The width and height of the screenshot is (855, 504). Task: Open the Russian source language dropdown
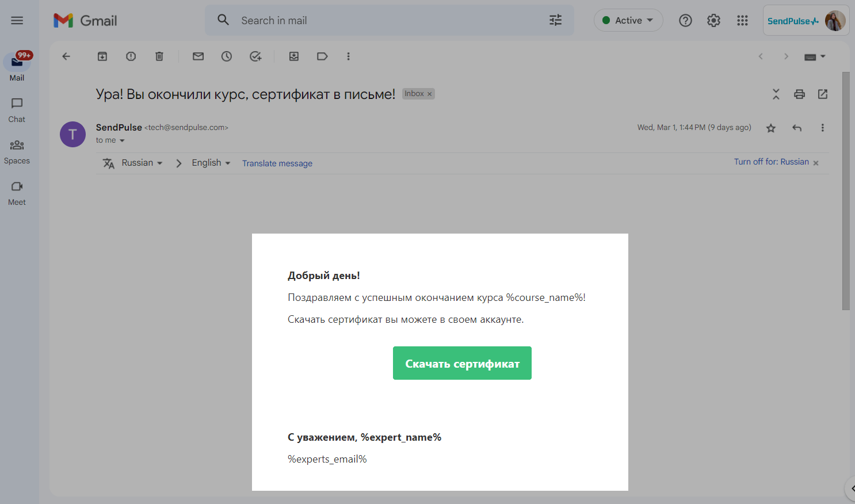pos(142,163)
